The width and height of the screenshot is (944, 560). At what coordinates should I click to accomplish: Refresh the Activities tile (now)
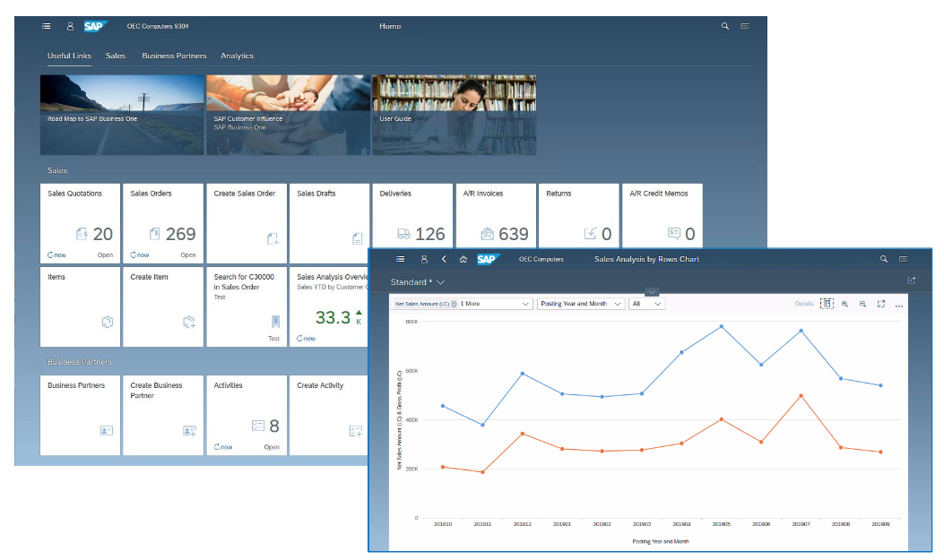[x=222, y=447]
